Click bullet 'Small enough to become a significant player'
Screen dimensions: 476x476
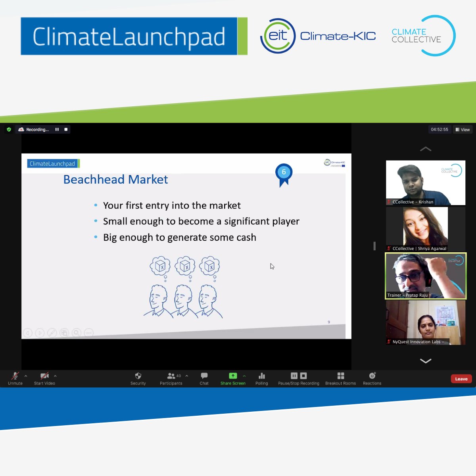coord(201,221)
